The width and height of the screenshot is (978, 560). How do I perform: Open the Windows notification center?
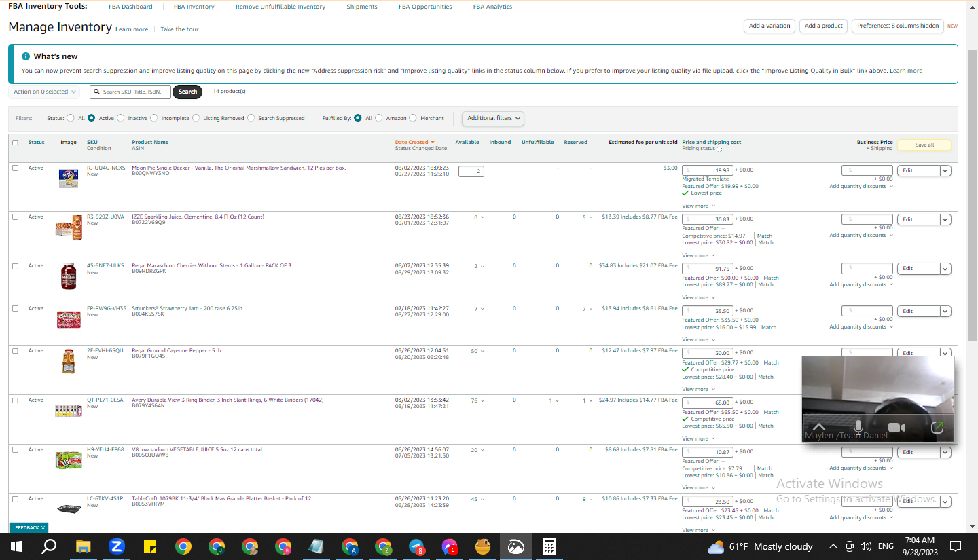(x=955, y=546)
